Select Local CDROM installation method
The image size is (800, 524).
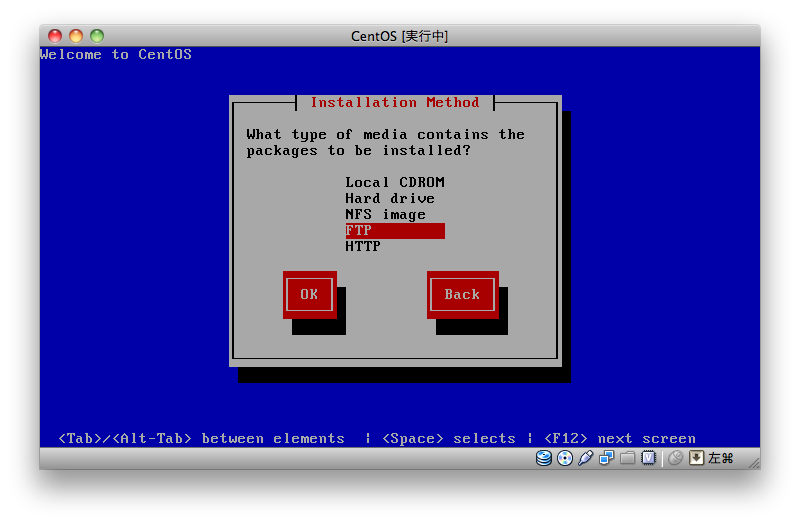click(x=395, y=183)
